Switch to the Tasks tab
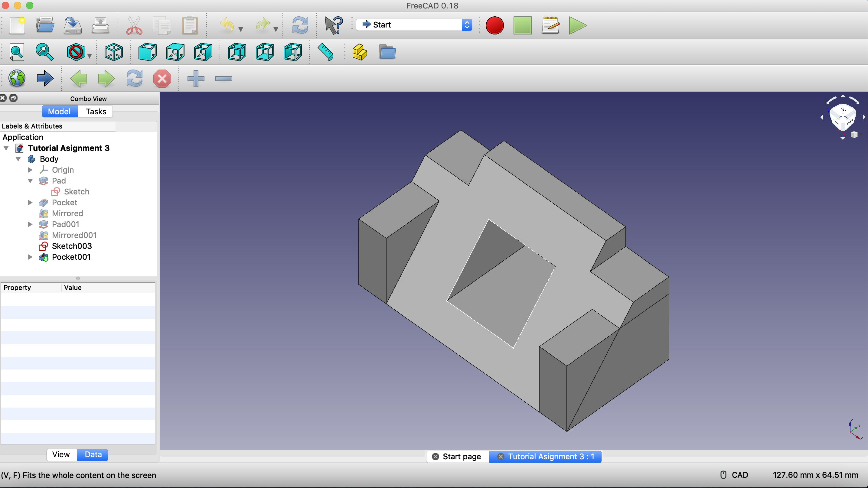Image resolution: width=868 pixels, height=488 pixels. coord(96,112)
